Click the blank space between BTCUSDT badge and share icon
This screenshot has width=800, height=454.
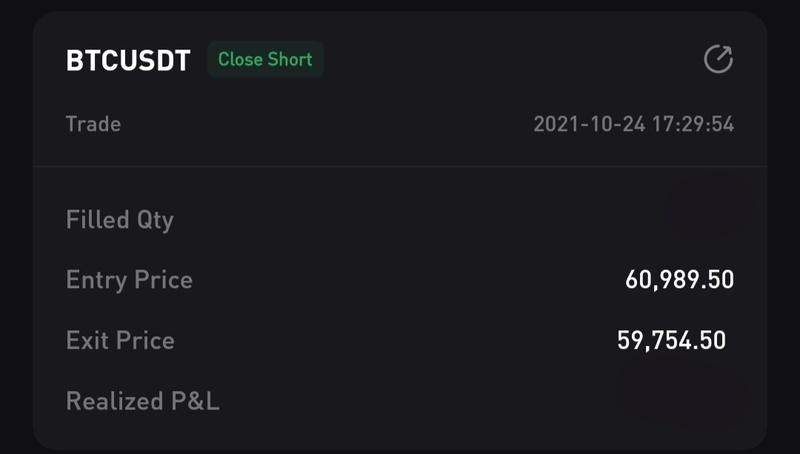tap(510, 60)
